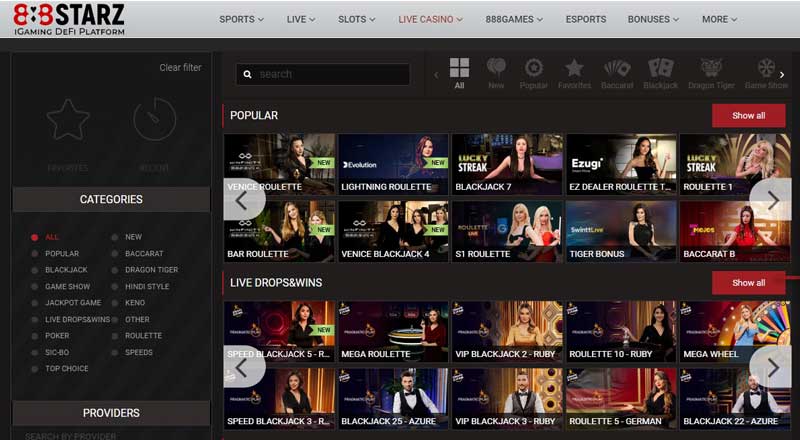Select the Game Show category radio
Viewport: 800px width, 440px height.
[x=35, y=287]
